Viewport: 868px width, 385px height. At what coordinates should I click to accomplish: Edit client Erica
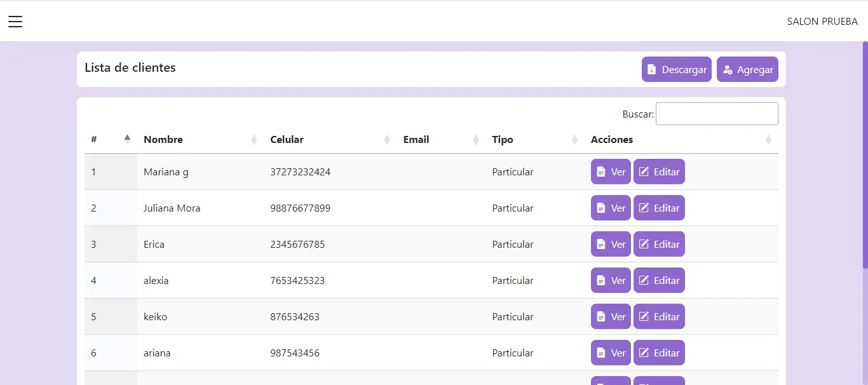[659, 244]
